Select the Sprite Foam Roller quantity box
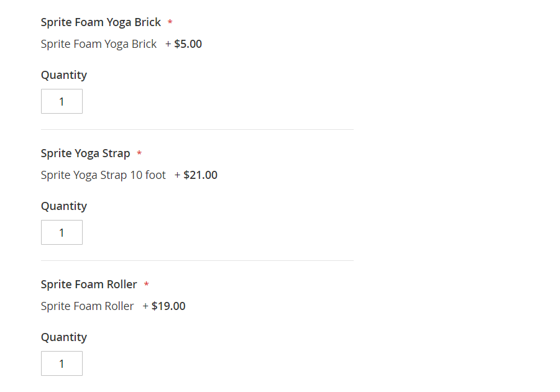Viewport: 560px width, 392px height. 62,363
